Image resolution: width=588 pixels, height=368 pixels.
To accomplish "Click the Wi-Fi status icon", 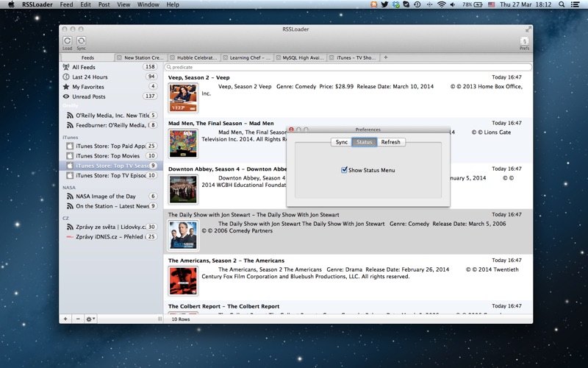I will [442, 4].
